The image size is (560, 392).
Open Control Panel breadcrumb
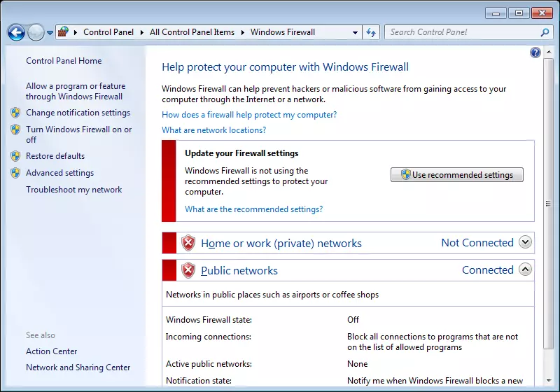pos(108,32)
